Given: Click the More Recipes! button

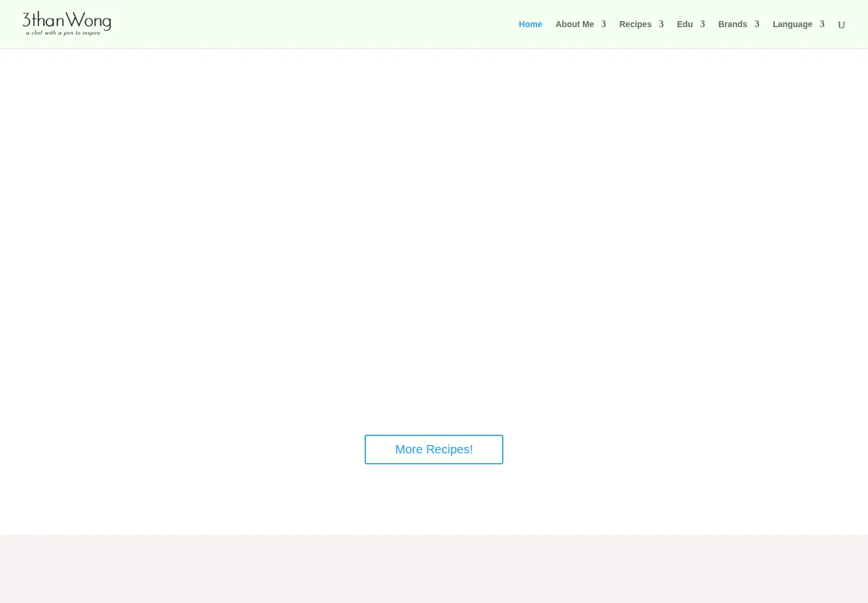Looking at the screenshot, I should click(x=434, y=449).
